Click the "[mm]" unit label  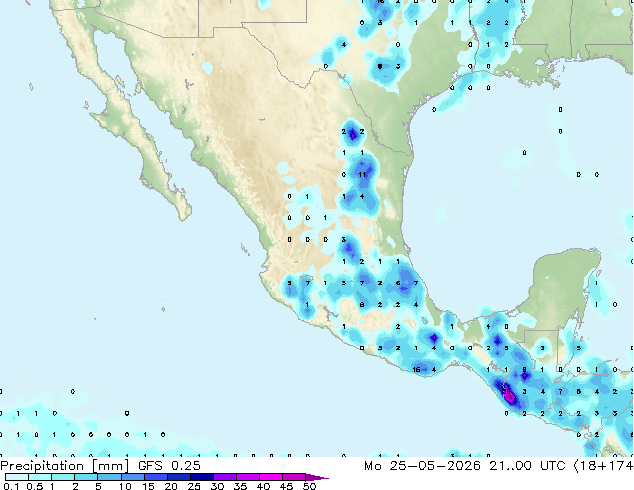(110, 466)
